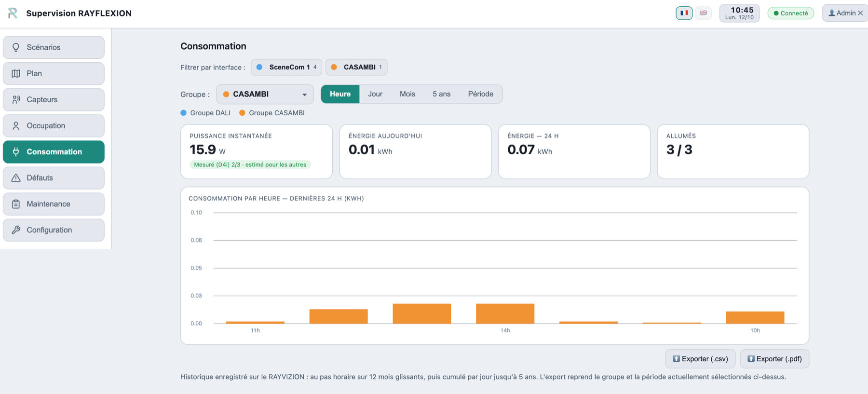Open the Configuration page

[54, 230]
